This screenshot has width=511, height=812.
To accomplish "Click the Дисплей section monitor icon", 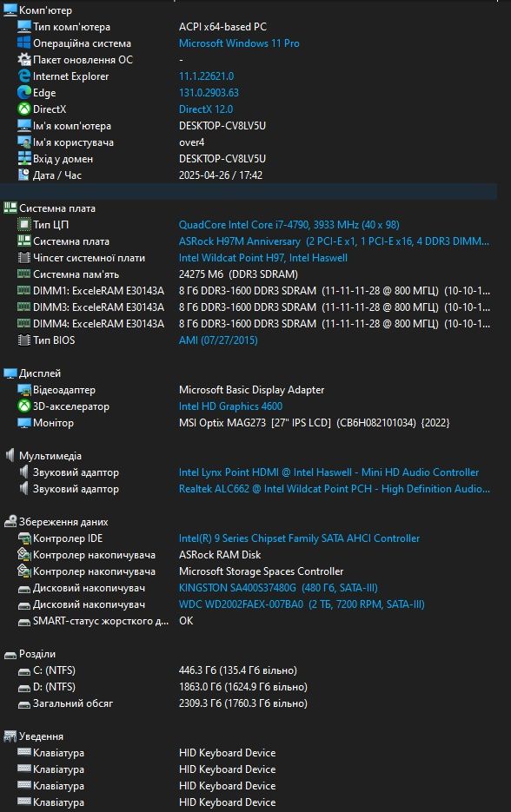I will click(10, 373).
